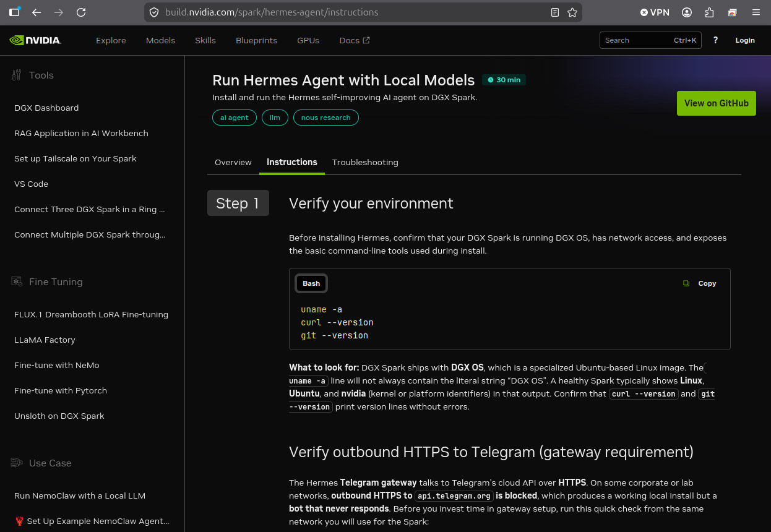
Task: Select the nous research tag
Action: coord(326,118)
